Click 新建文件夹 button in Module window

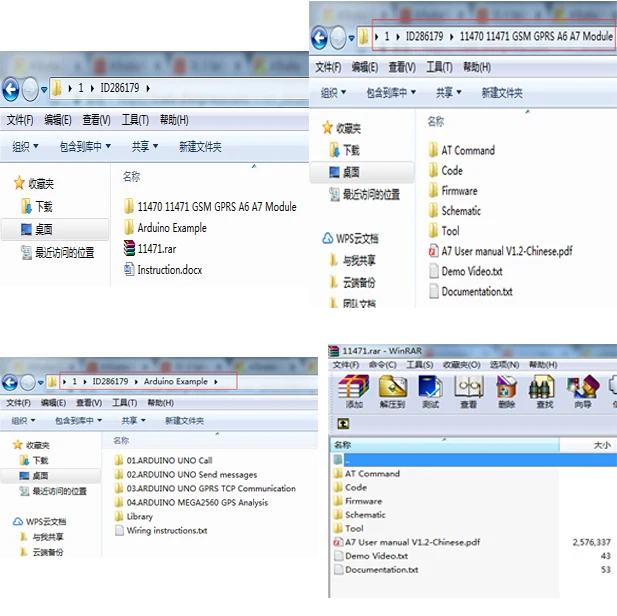coord(502,93)
